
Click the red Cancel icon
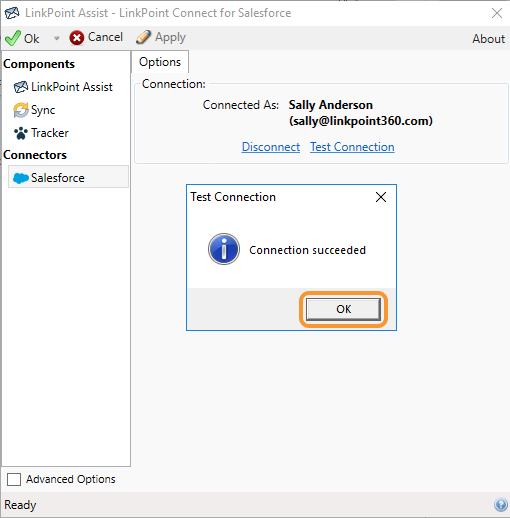click(77, 38)
